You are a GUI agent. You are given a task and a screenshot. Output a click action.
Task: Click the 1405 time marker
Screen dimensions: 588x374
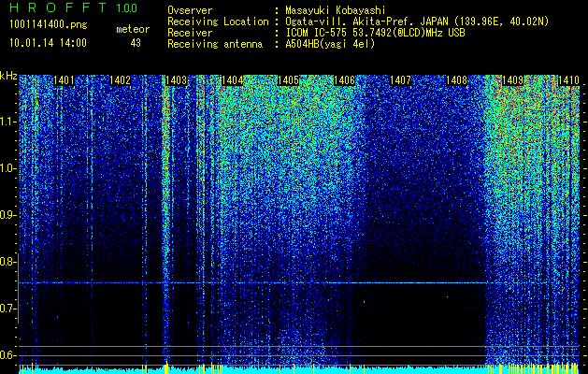(x=288, y=80)
